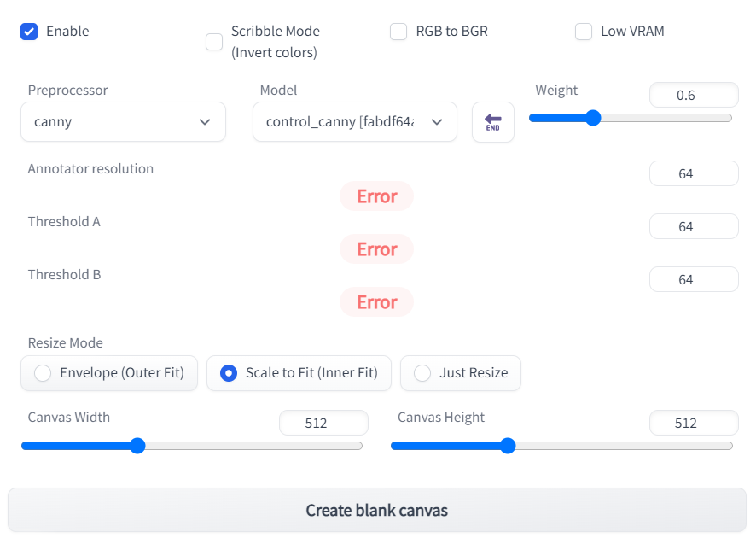This screenshot has width=756, height=538.
Task: Open the dropdown arrow on Model field
Action: coord(436,122)
